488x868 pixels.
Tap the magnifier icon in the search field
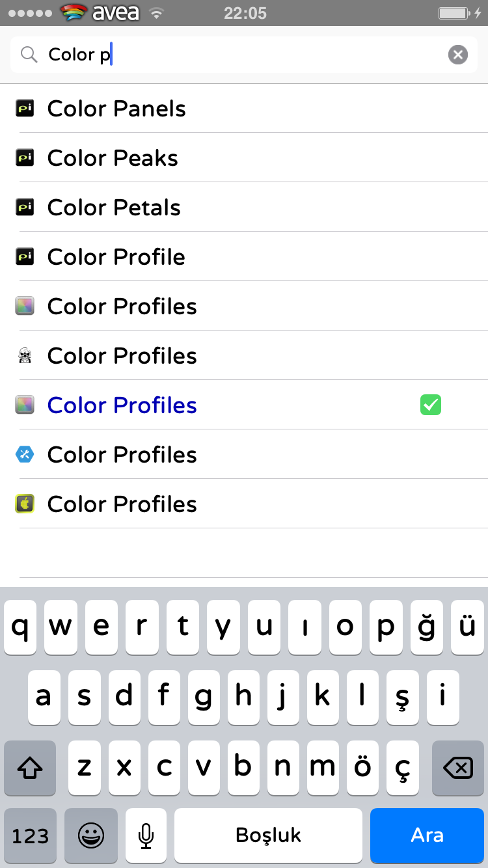click(x=29, y=55)
